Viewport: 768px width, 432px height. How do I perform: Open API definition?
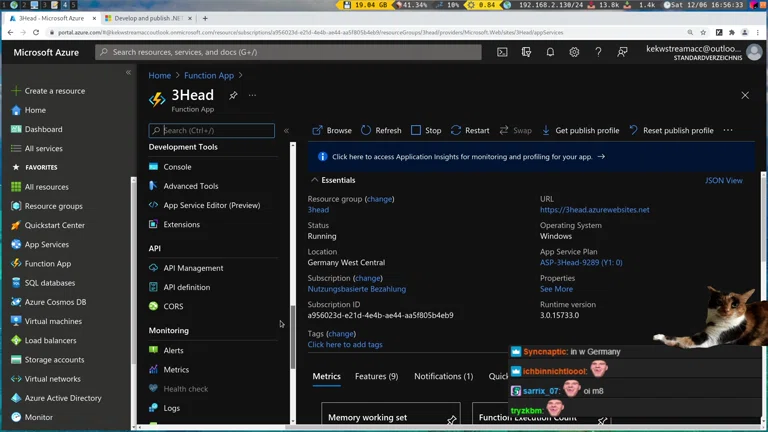tap(187, 287)
